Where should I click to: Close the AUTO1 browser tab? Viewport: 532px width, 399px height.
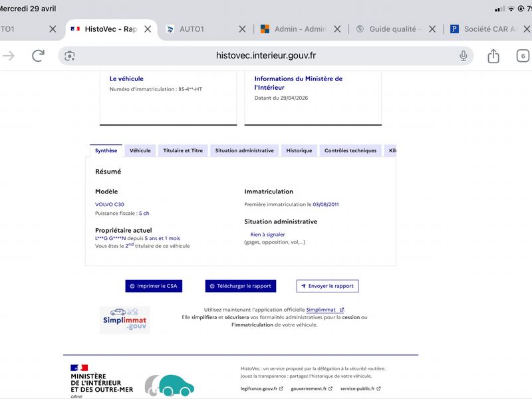(242, 29)
